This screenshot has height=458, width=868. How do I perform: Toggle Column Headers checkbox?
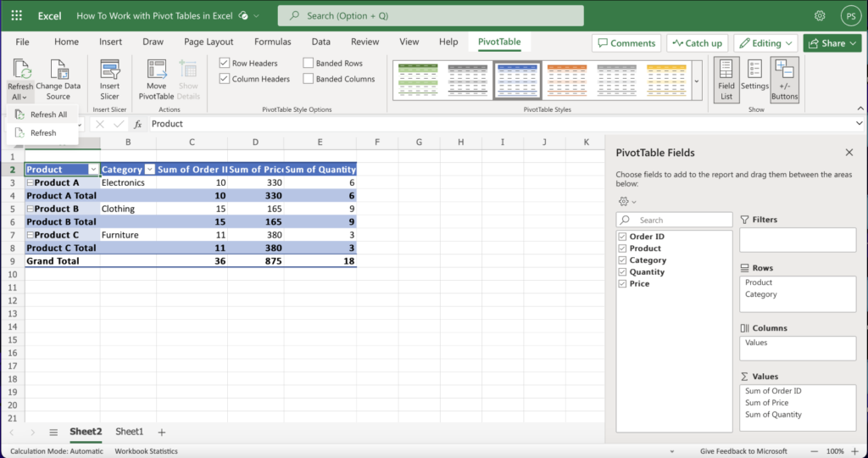pyautogui.click(x=224, y=79)
